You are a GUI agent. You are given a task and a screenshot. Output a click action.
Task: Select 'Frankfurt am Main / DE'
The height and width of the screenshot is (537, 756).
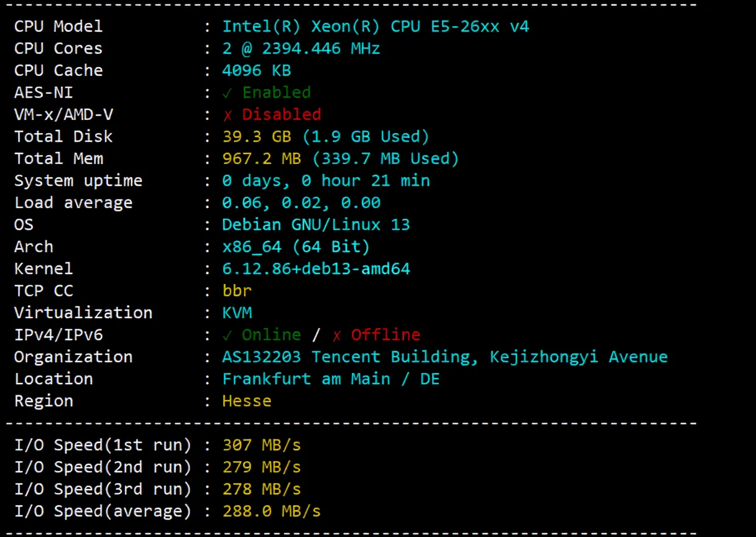pos(331,379)
